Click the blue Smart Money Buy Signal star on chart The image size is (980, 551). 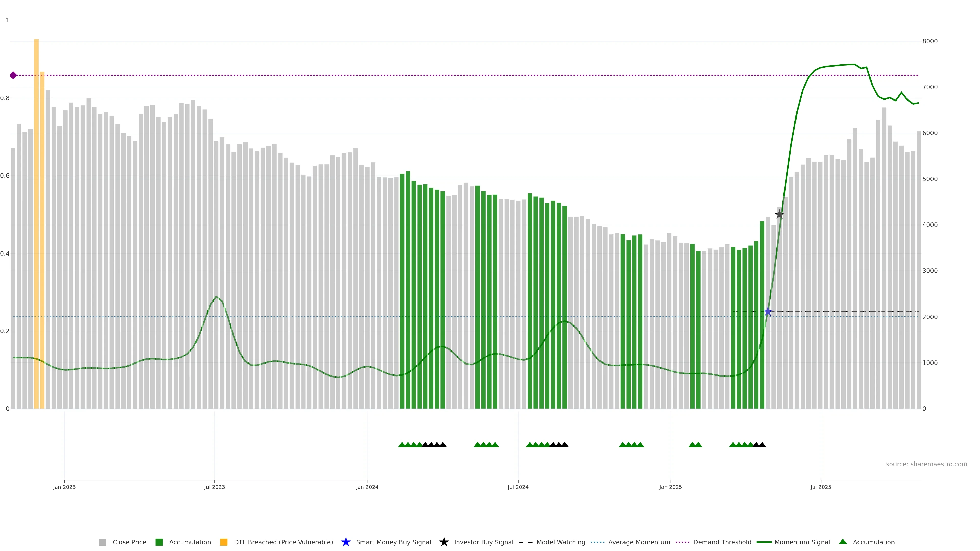(x=768, y=312)
